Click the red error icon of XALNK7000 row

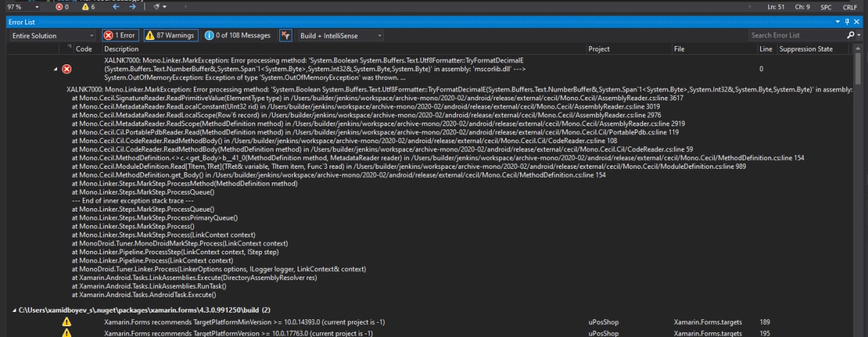click(x=66, y=69)
